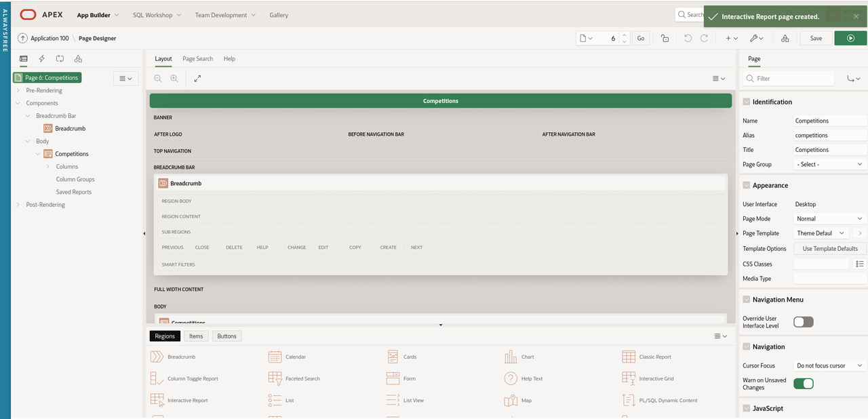Click the page lock icon
This screenshot has height=419, width=868.
[665, 39]
